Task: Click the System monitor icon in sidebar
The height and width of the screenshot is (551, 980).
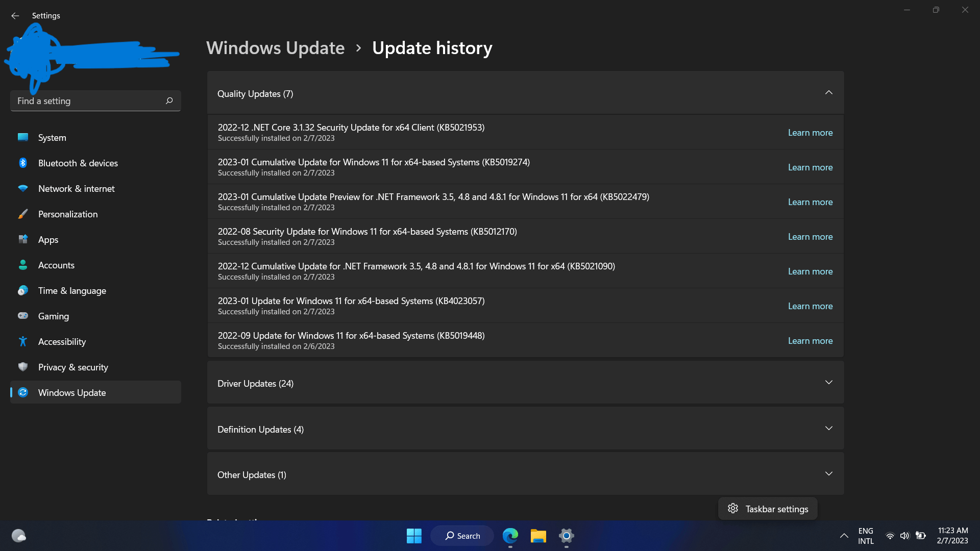Action: (23, 137)
